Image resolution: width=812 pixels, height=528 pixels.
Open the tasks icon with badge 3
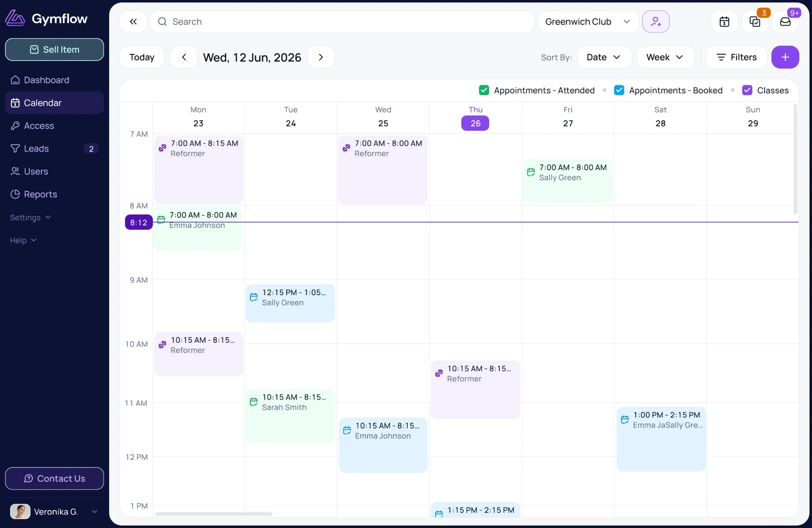click(755, 22)
